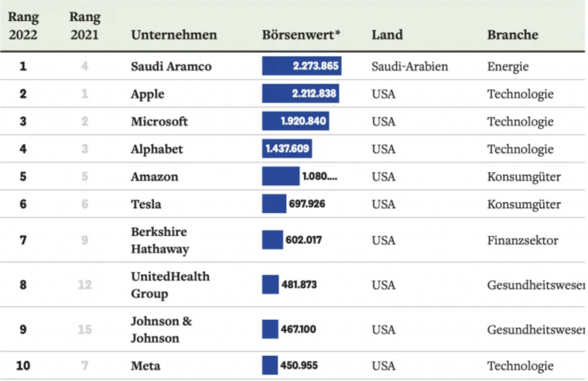Image resolution: width=588 pixels, height=381 pixels.
Task: Click Amazon's truncated market value bar
Action: point(281,176)
